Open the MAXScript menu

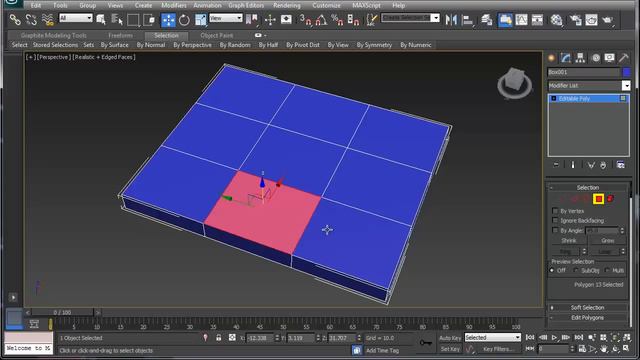point(366,5)
